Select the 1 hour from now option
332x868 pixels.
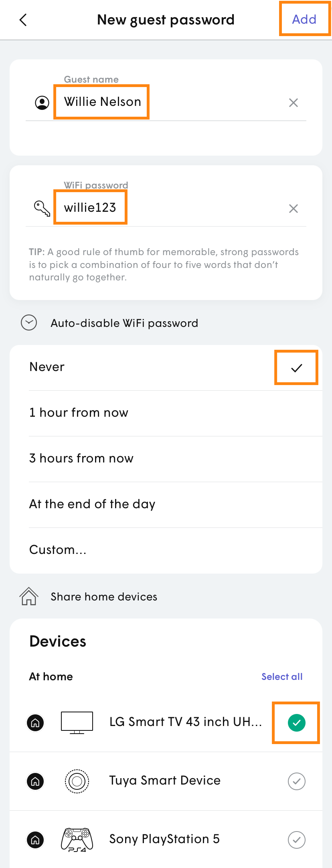79,413
